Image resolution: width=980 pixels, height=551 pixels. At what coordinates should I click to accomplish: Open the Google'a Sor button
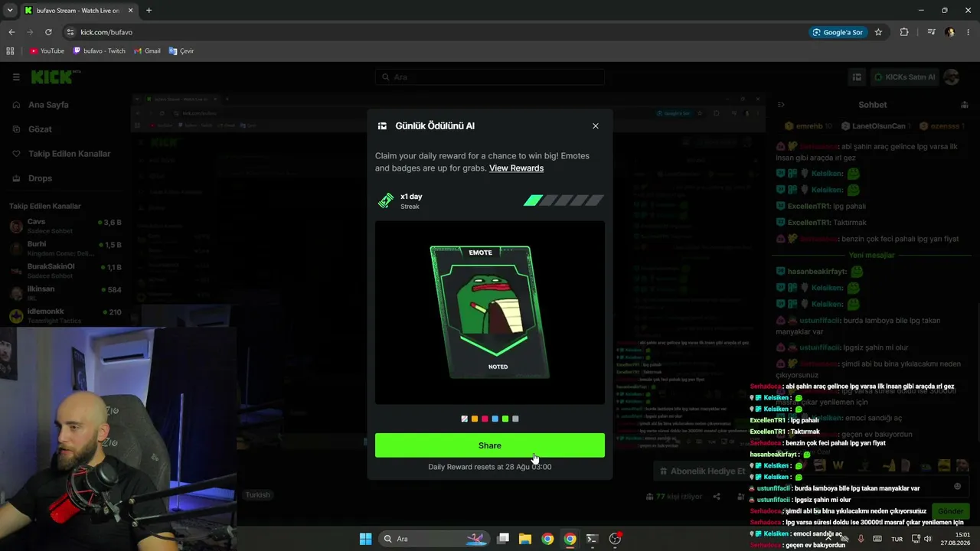838,32
